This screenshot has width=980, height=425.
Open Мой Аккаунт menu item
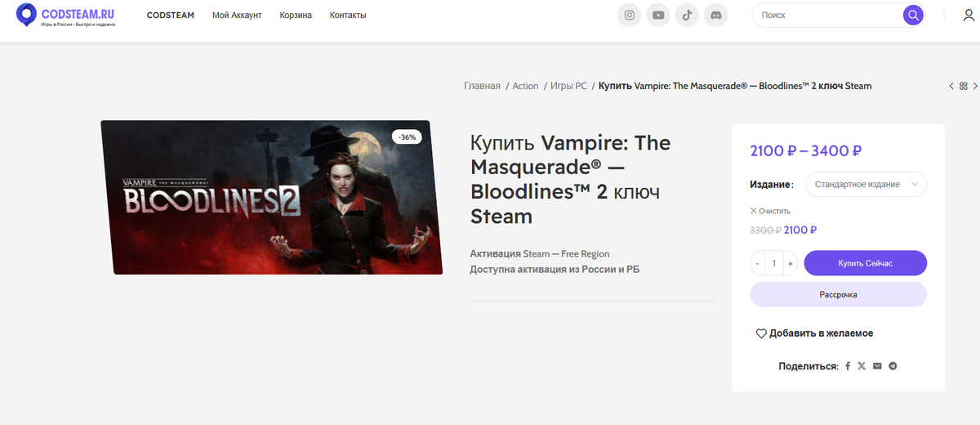click(237, 16)
